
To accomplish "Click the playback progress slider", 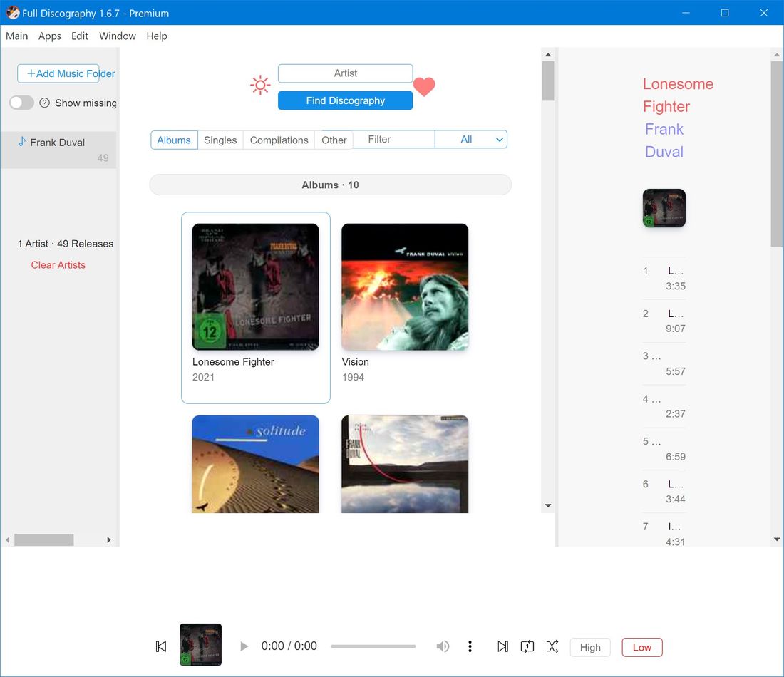I will 373,646.
